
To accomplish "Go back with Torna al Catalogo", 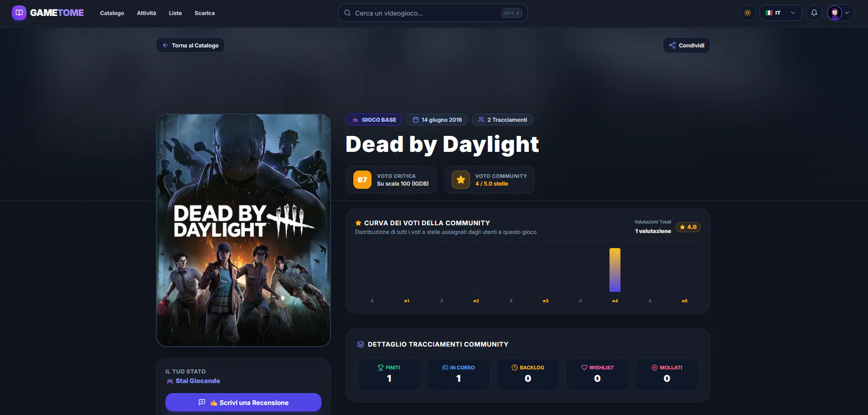I will pos(190,45).
